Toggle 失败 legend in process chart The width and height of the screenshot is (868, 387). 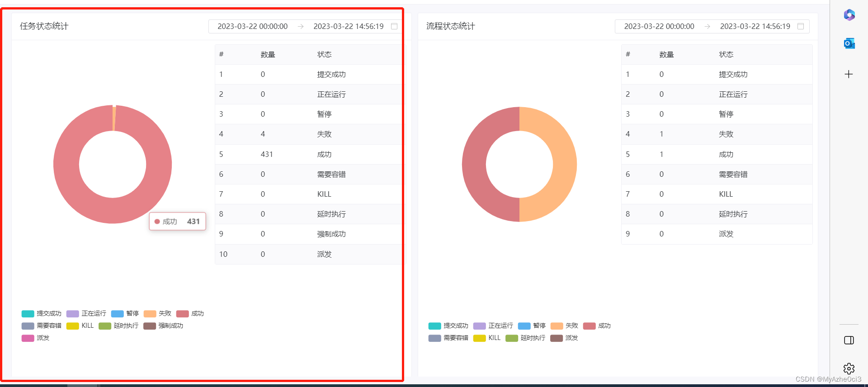(564, 326)
